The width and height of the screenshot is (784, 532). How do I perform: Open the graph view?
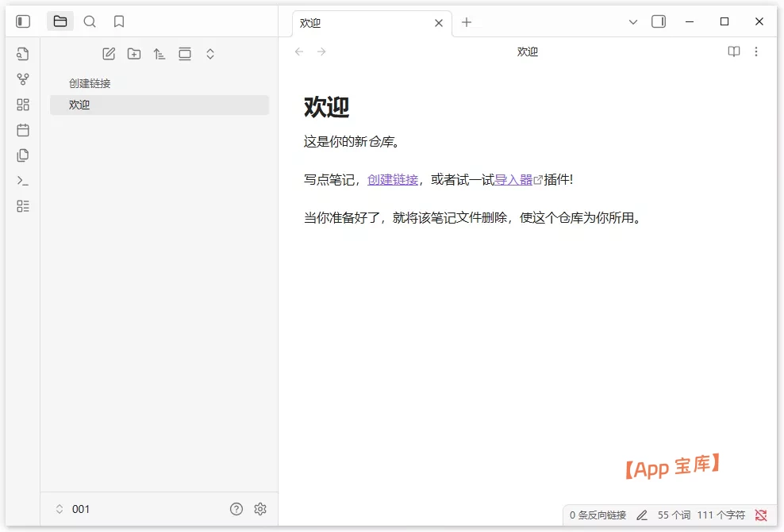point(22,78)
